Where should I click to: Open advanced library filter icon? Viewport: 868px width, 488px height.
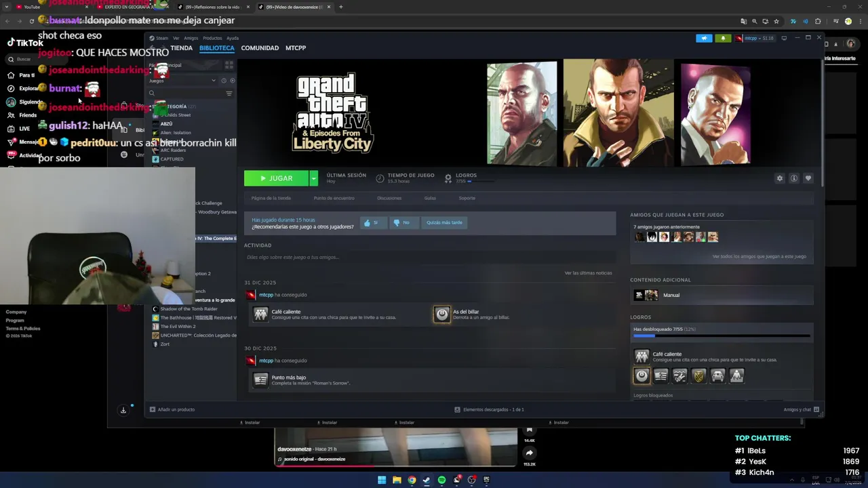tap(229, 94)
